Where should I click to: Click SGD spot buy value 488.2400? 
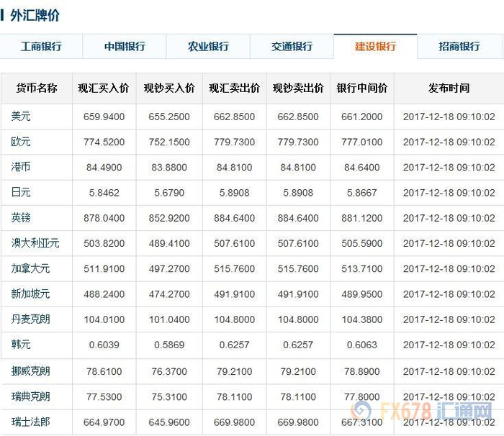pos(104,294)
